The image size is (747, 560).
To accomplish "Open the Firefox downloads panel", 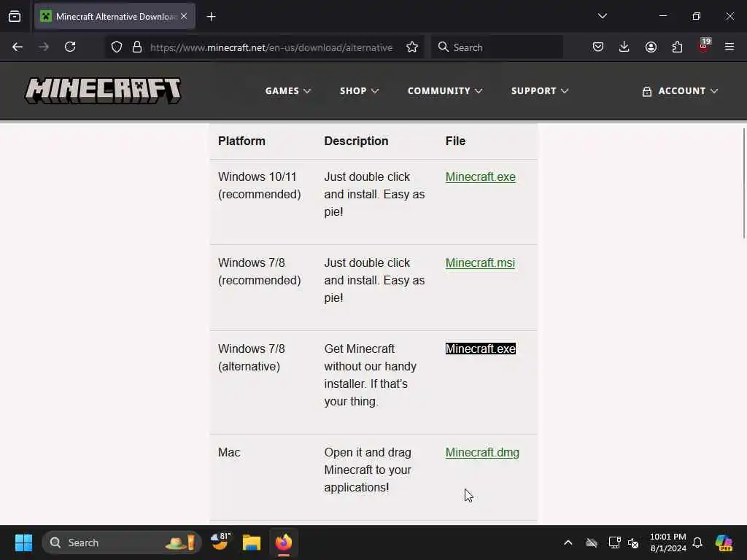I will [x=624, y=47].
